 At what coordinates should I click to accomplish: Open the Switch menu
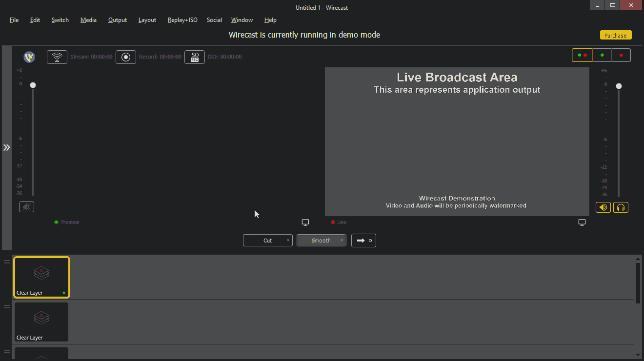tap(60, 20)
